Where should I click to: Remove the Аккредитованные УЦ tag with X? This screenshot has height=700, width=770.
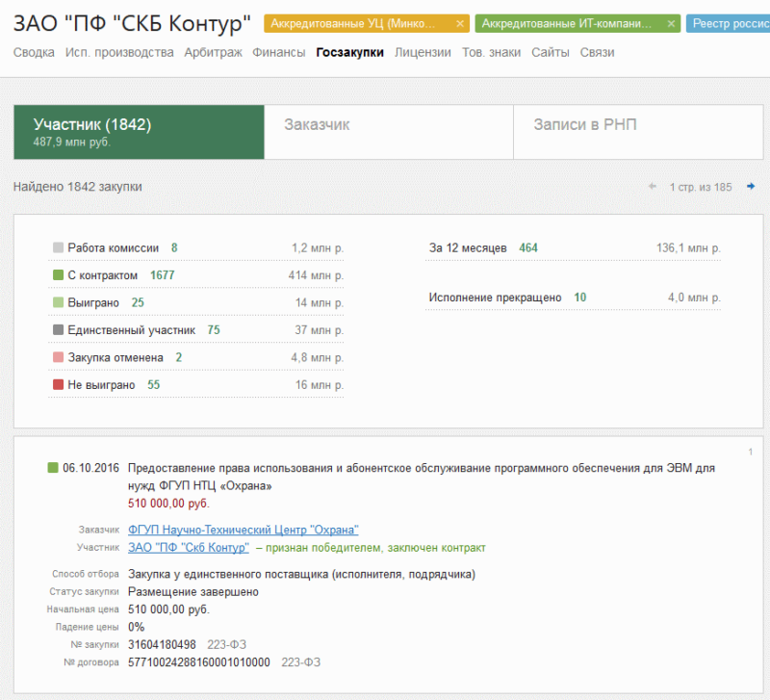click(x=460, y=23)
